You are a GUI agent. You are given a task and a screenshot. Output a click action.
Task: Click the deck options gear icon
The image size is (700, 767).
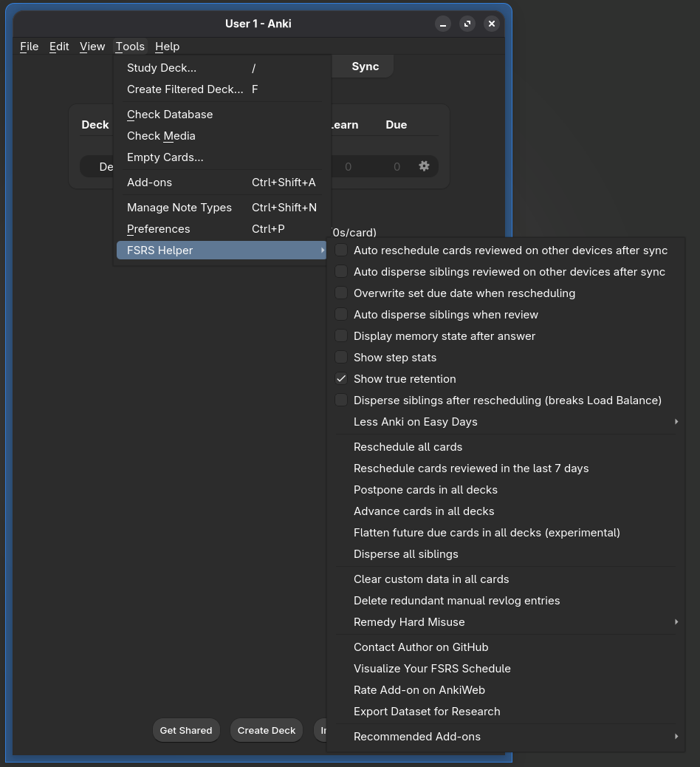(424, 166)
